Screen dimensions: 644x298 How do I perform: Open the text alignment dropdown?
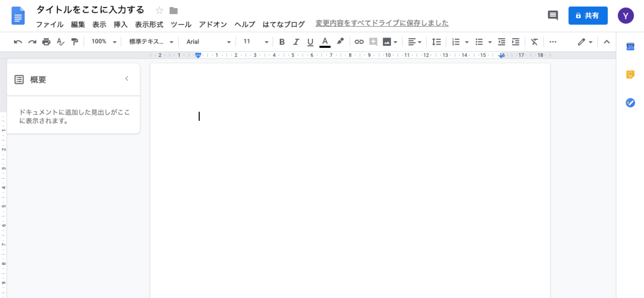(414, 42)
